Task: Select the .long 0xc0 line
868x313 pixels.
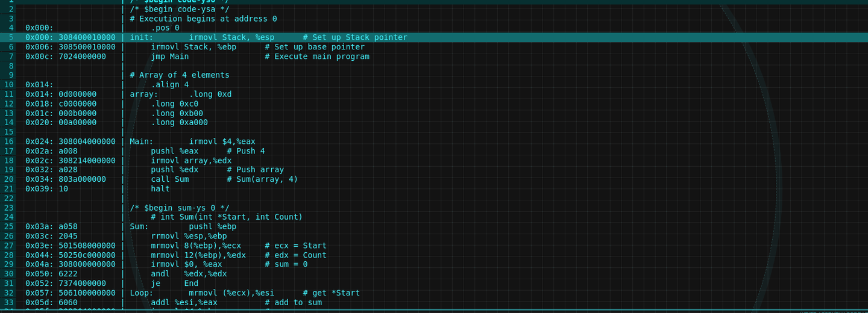Action: click(x=174, y=104)
